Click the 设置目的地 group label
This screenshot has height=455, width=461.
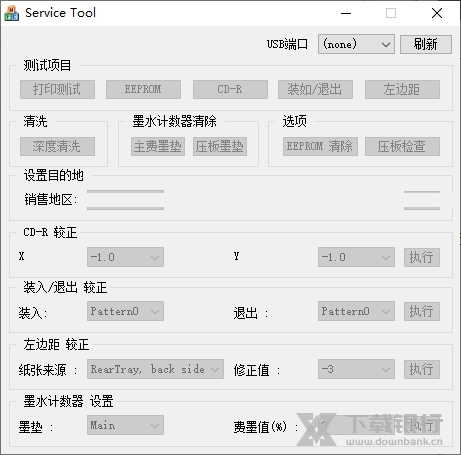54,175
